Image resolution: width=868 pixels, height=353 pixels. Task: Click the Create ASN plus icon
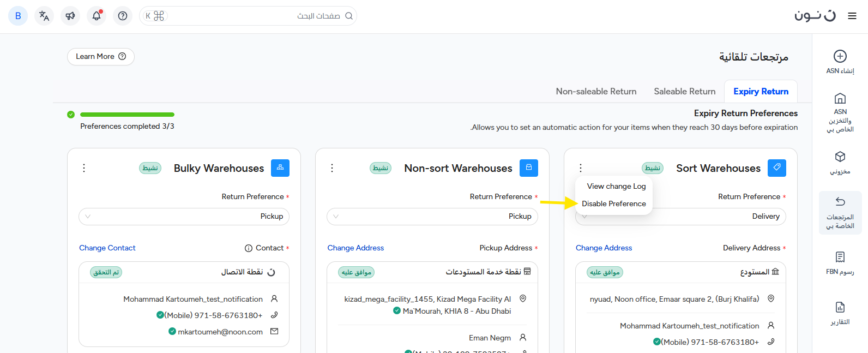point(840,56)
